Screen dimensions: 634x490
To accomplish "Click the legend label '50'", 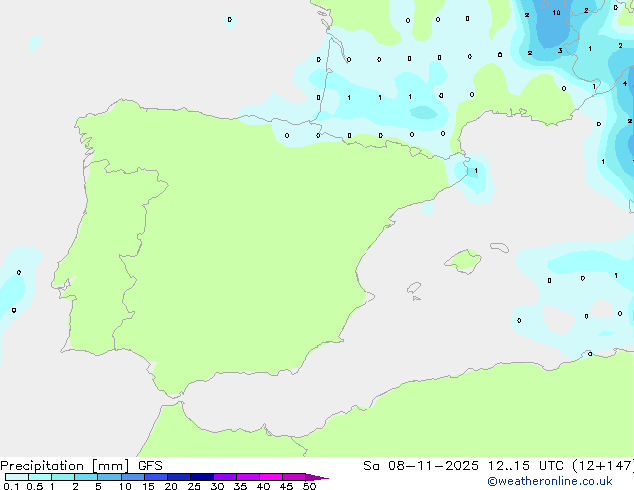I will [309, 486].
